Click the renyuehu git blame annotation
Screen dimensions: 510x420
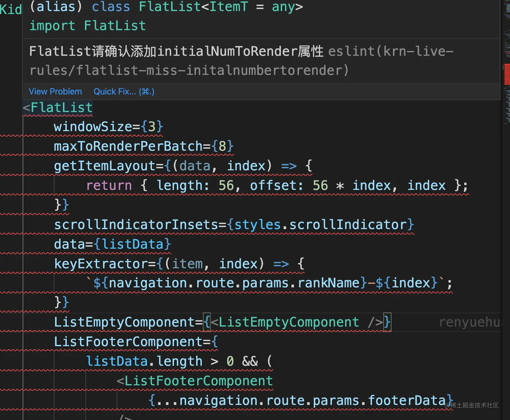471,322
